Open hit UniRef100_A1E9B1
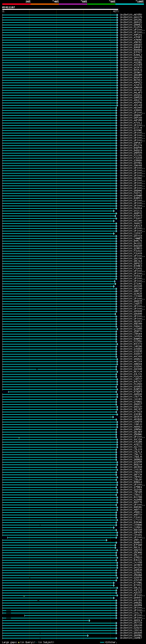The width and height of the screenshot is (146, 644). coord(131,63)
